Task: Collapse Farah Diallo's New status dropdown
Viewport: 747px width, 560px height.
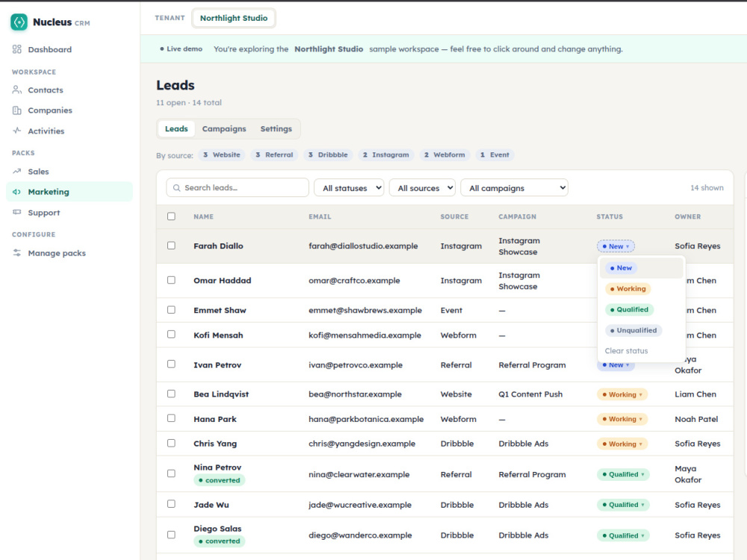Action: [x=616, y=246]
